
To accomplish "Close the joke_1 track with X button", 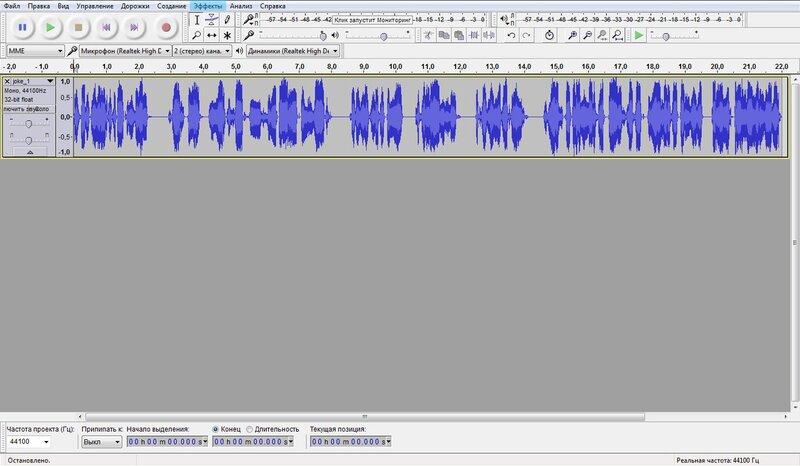I will click(x=7, y=81).
